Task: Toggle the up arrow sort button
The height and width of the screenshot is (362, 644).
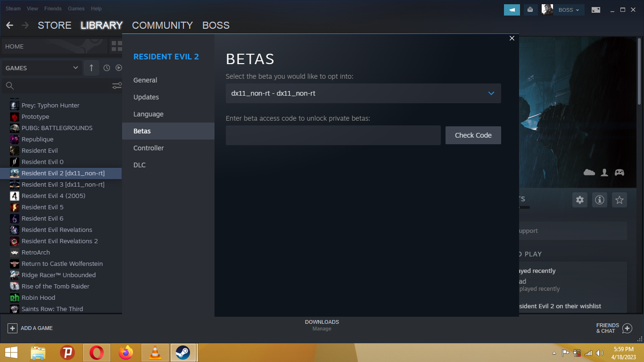Action: [91, 68]
